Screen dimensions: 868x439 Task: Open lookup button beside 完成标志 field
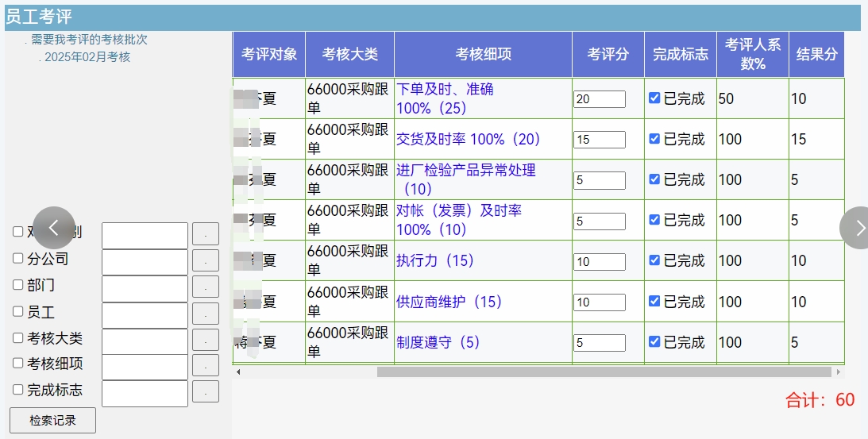206,391
